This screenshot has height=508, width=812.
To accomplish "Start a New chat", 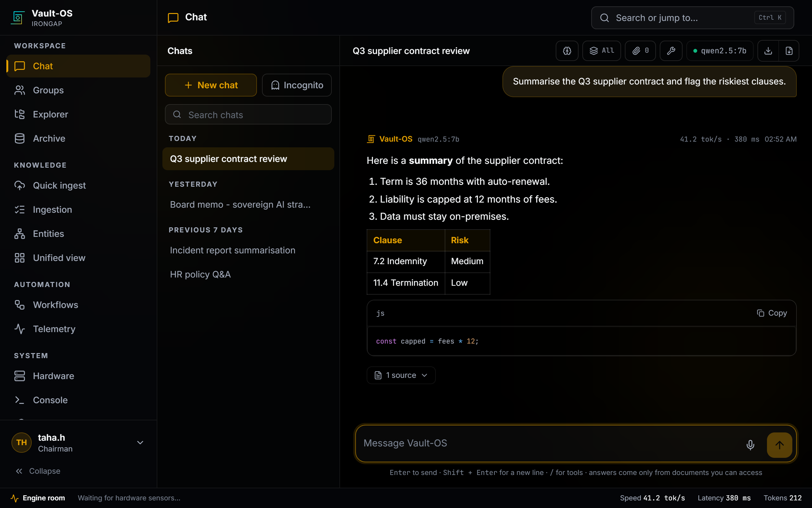I will (x=211, y=85).
